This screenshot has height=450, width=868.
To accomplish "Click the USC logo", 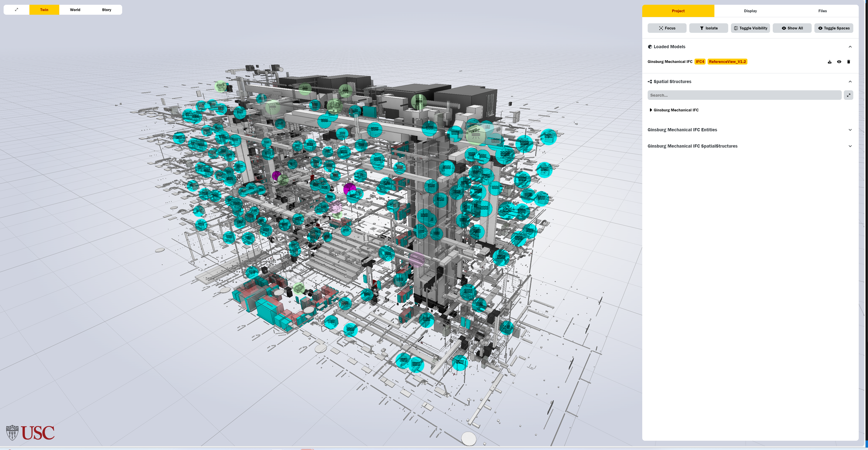I will click(30, 433).
